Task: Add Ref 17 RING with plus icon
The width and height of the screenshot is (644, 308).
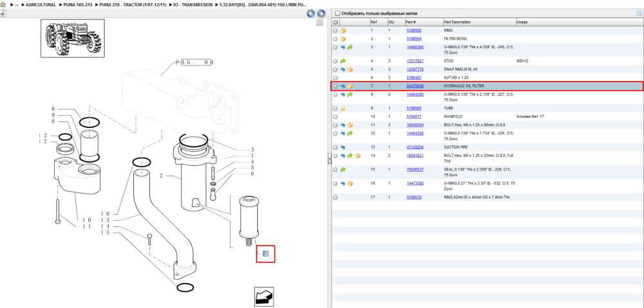Action: click(336, 197)
